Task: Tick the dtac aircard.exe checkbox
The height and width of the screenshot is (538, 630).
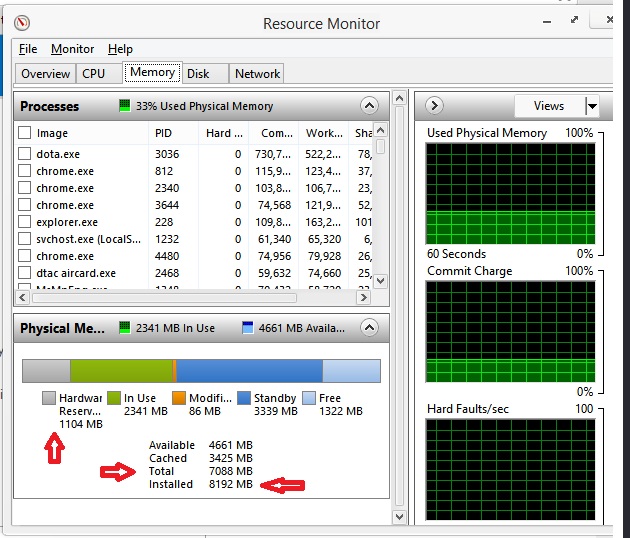Action: pos(25,272)
